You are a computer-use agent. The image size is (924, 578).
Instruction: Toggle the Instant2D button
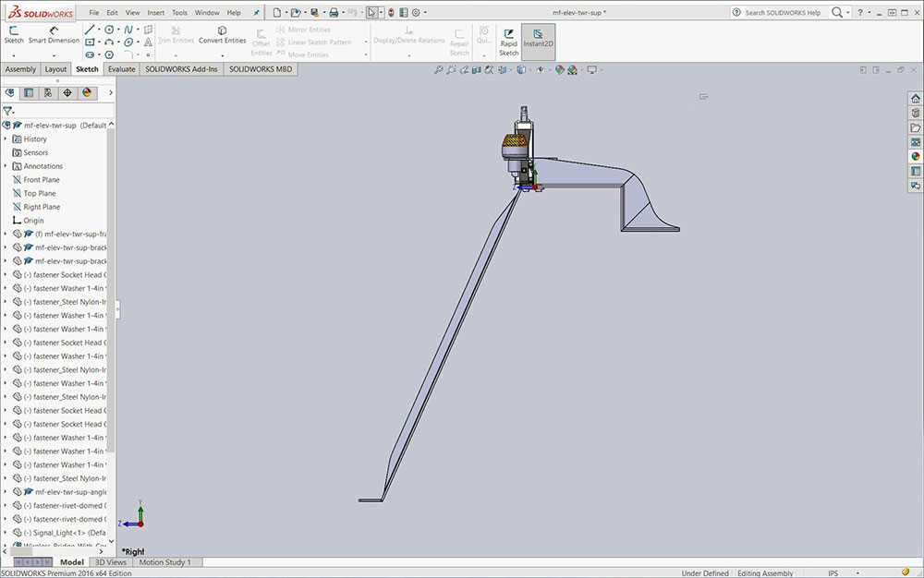pos(538,42)
